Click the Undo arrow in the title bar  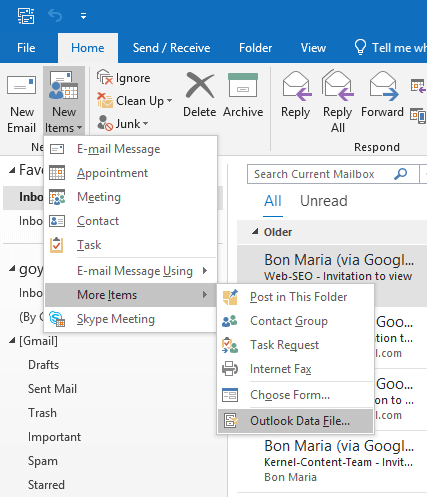click(55, 15)
